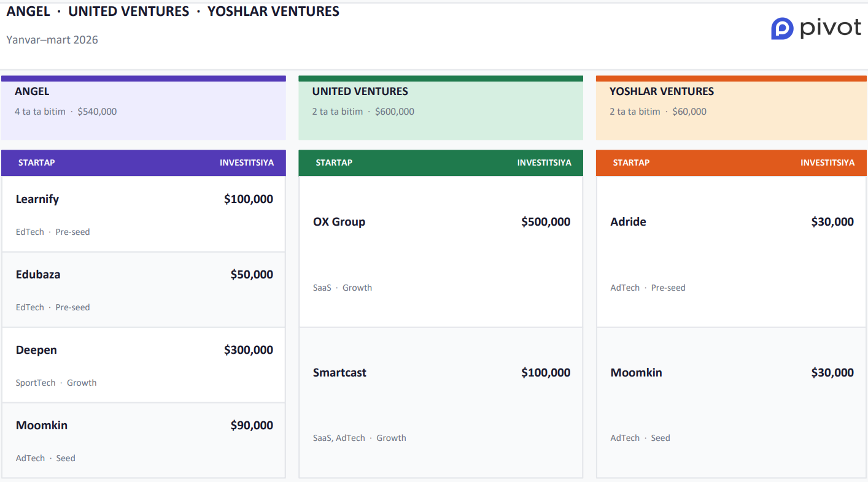Click the purple bar above the ANGEL card
868x482 pixels.
143,78
